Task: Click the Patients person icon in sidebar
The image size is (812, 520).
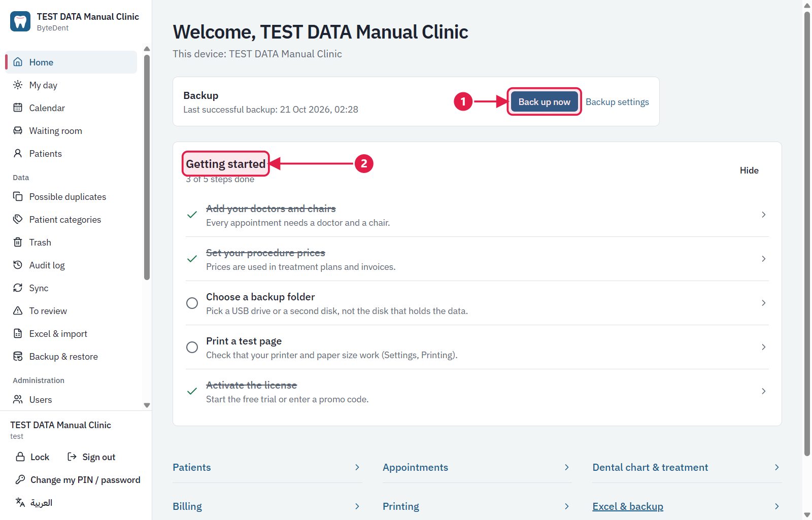Action: click(x=18, y=153)
